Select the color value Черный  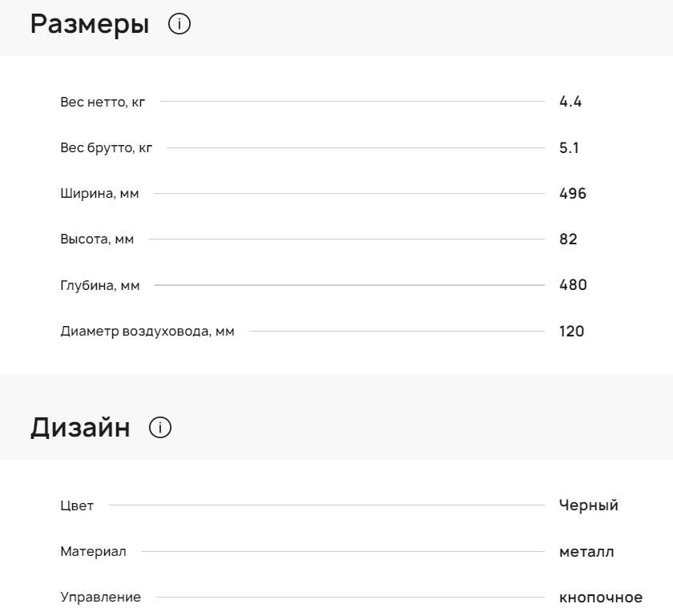click(x=589, y=505)
